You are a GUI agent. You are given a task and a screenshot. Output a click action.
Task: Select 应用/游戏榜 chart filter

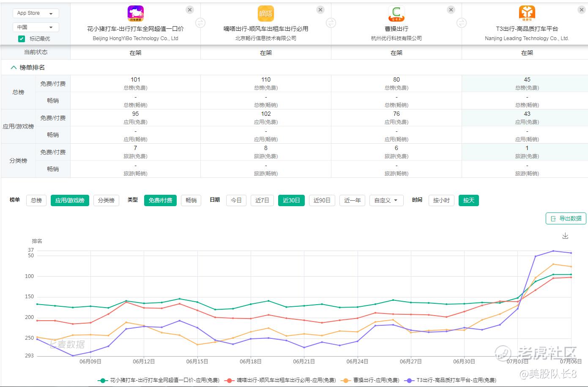[x=70, y=200]
